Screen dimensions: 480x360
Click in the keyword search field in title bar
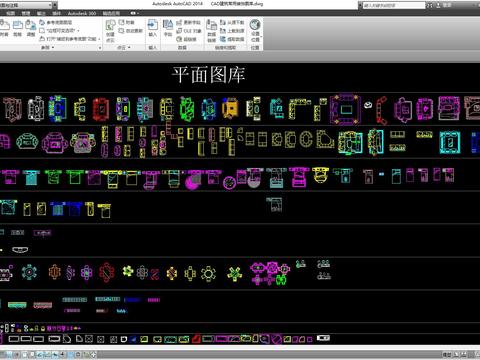(394, 5)
